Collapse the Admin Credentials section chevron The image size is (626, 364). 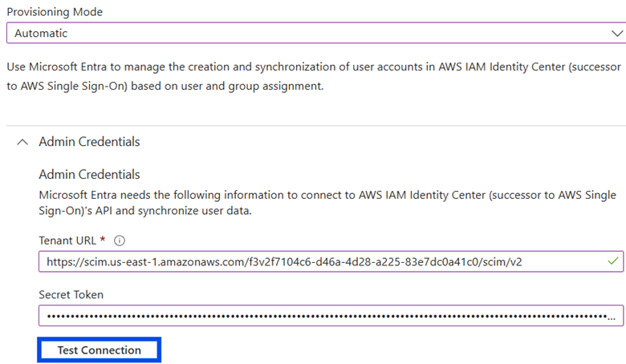coord(22,142)
